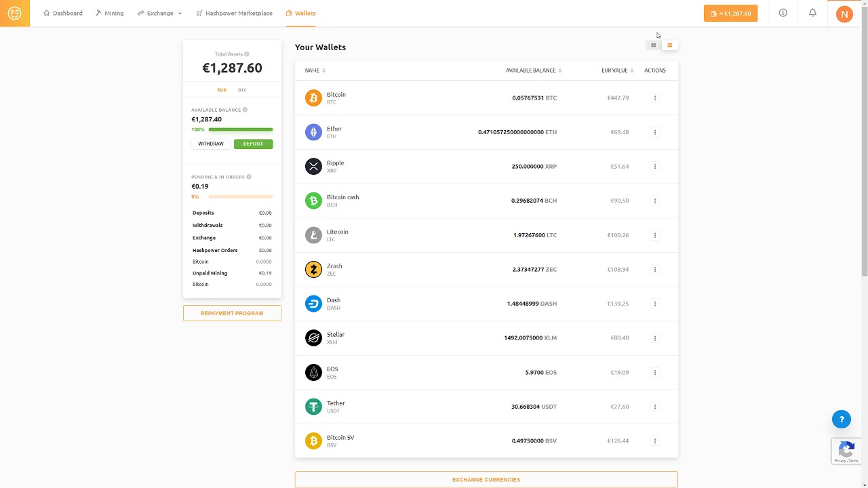Click the Tether coin icon
The width and height of the screenshot is (868, 488).
click(x=313, y=407)
